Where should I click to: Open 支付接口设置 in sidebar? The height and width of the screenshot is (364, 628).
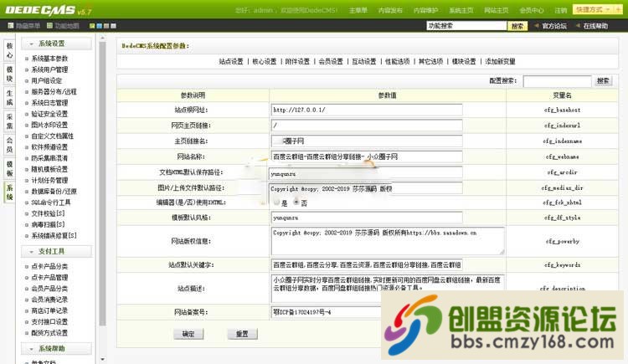[49, 321]
